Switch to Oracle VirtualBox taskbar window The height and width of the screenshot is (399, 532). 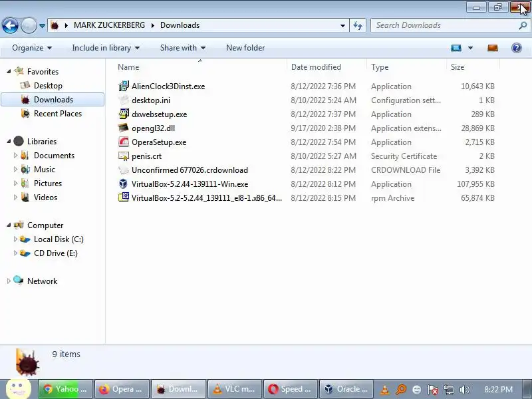[x=346, y=389]
